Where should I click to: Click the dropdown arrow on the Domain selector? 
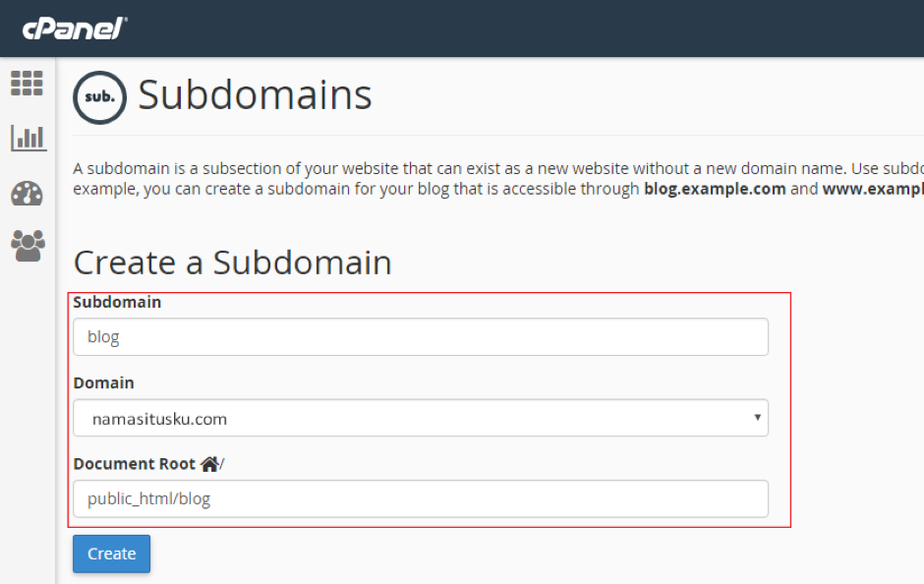(x=757, y=418)
